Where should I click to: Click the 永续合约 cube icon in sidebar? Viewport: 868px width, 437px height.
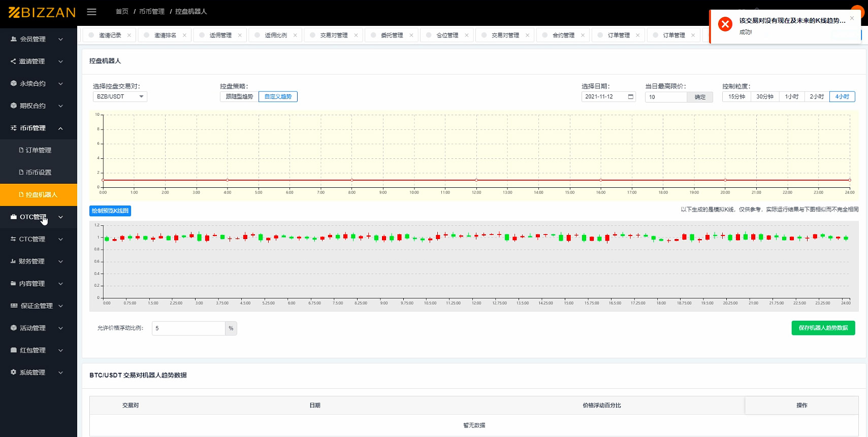(x=14, y=84)
